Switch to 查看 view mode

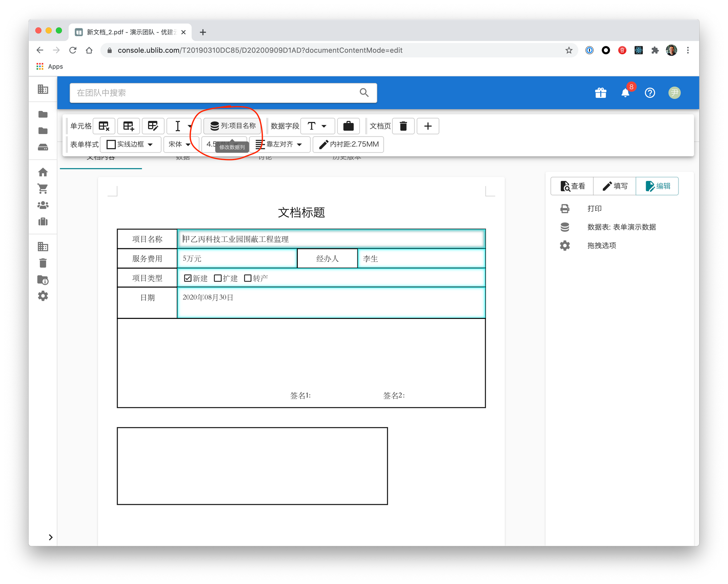(x=572, y=186)
